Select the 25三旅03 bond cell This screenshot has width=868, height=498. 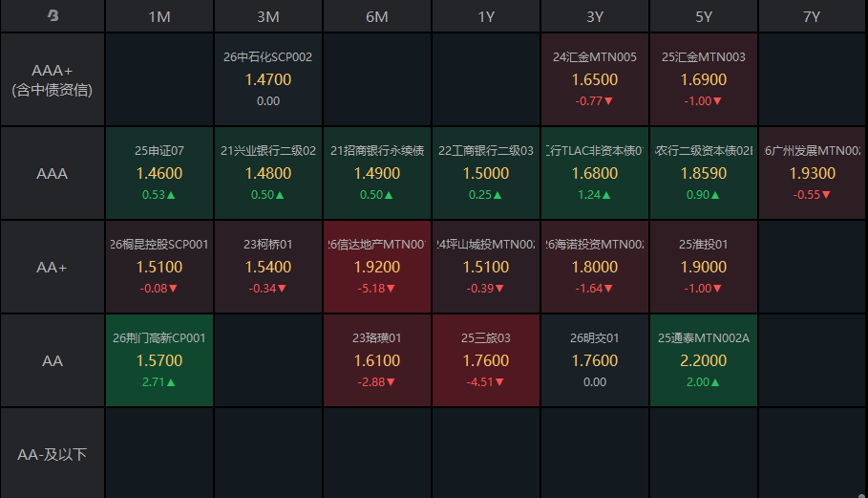(x=485, y=360)
